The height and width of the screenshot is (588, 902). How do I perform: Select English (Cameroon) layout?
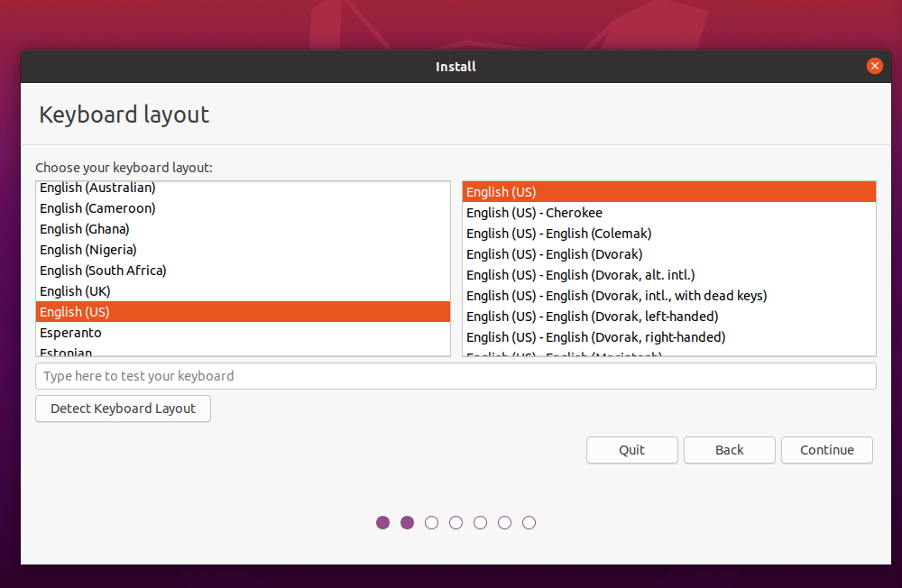(x=243, y=208)
